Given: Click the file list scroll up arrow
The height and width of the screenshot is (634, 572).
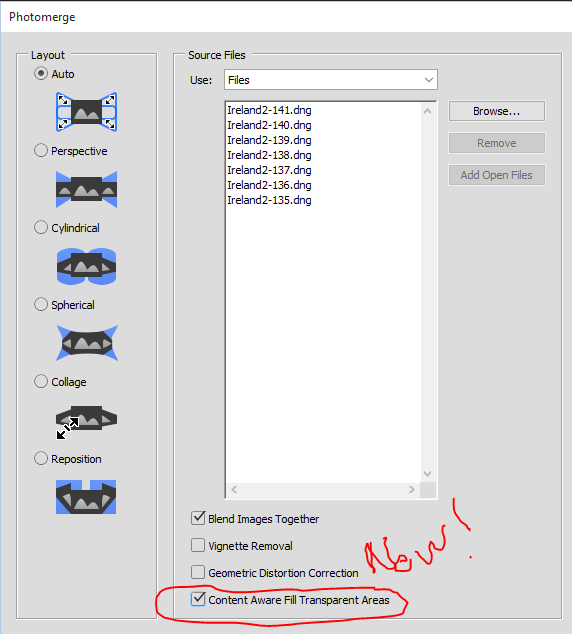Looking at the screenshot, I should 428,111.
